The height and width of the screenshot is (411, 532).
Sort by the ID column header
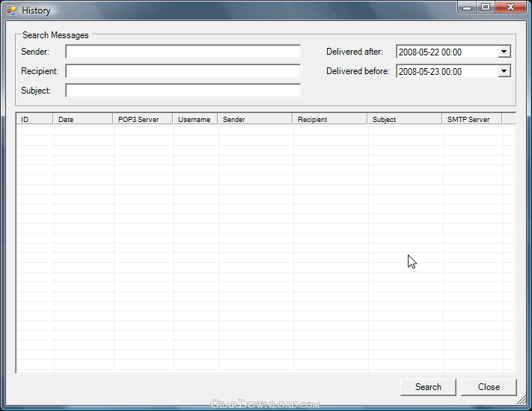pos(34,119)
